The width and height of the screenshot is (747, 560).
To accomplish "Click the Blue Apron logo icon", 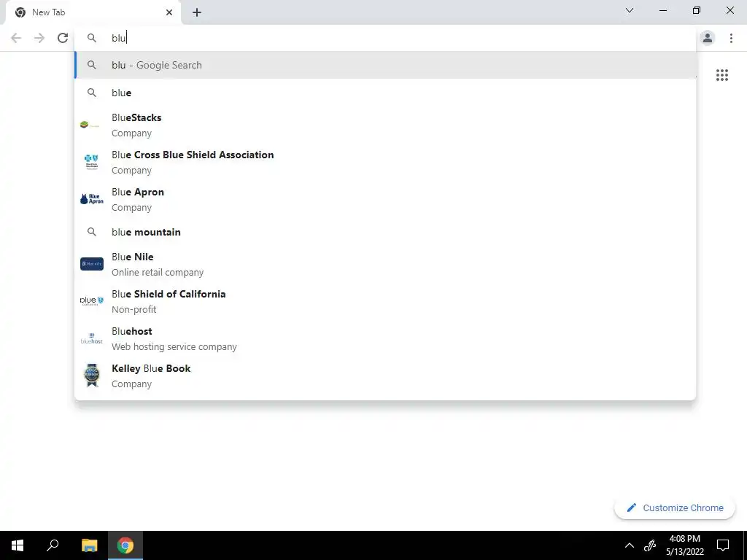I will 91,199.
